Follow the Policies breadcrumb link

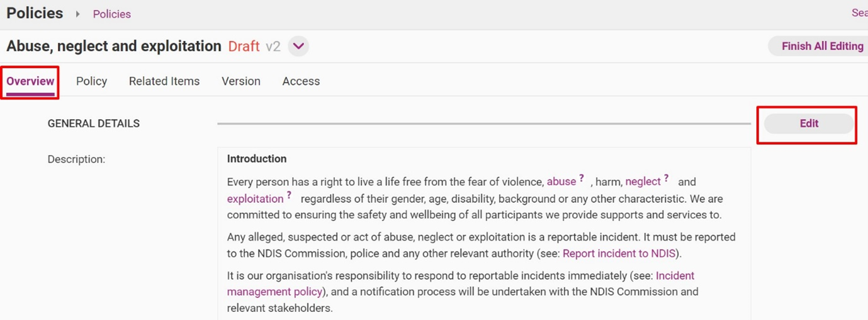click(112, 14)
